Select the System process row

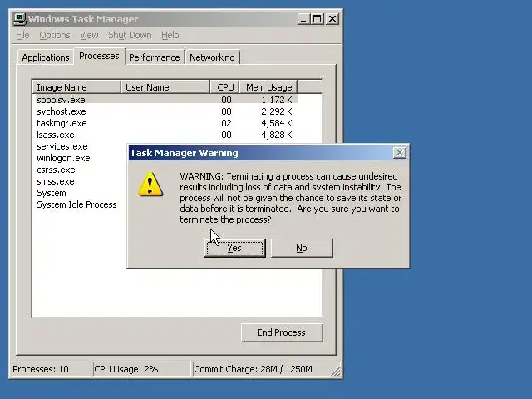pyautogui.click(x=52, y=193)
